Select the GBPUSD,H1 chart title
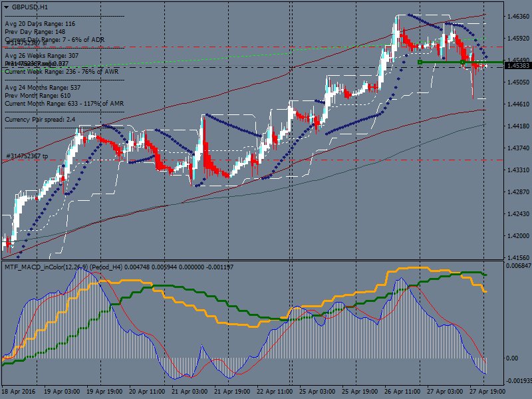Screen dimensions: 532x399 tap(30, 7)
